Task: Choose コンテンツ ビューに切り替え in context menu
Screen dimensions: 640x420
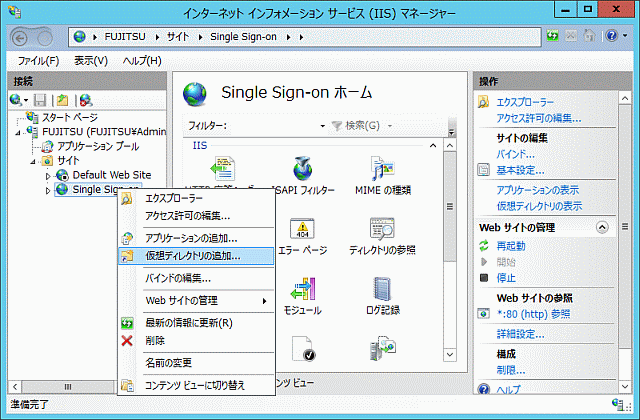Action: coord(196,385)
